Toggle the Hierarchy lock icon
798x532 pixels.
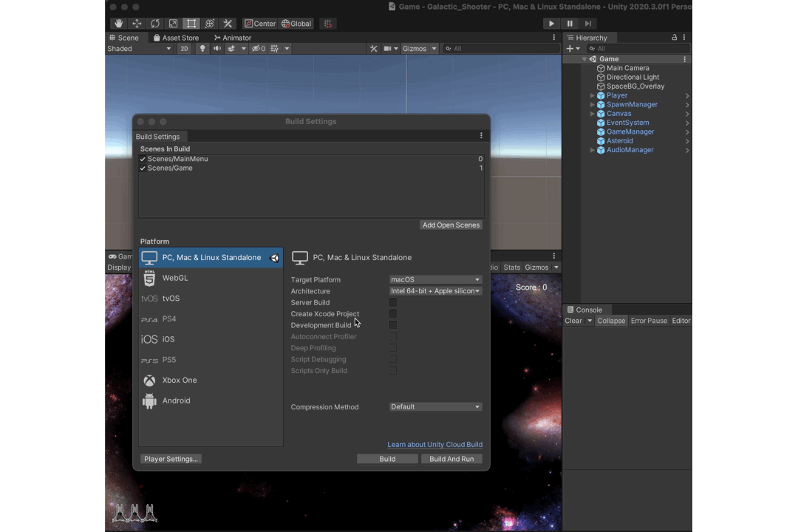675,37
